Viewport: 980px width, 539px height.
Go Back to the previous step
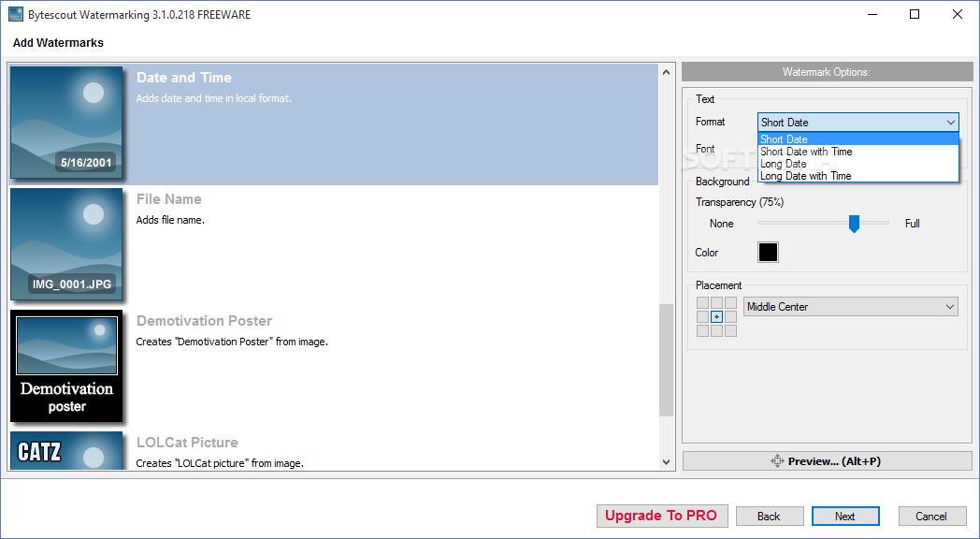(x=770, y=517)
